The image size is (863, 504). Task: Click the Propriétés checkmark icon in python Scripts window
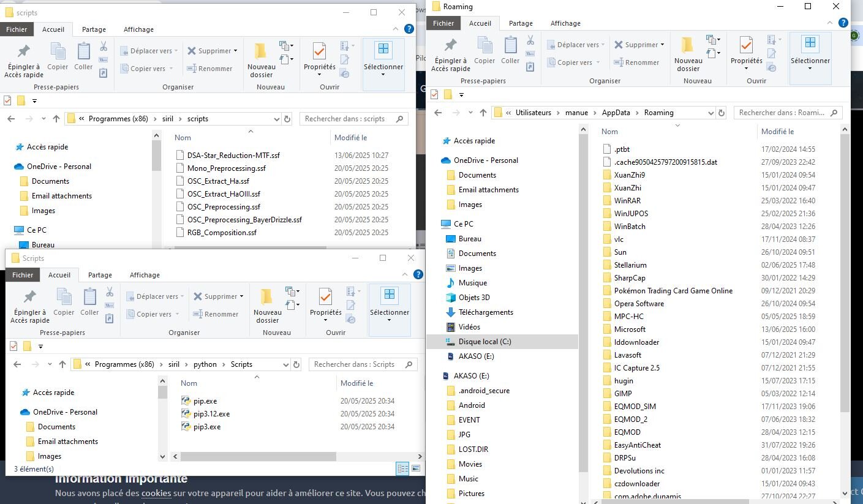click(x=325, y=297)
